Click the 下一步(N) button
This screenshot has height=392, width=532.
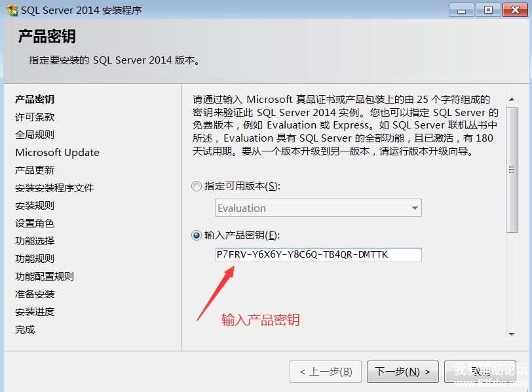402,372
